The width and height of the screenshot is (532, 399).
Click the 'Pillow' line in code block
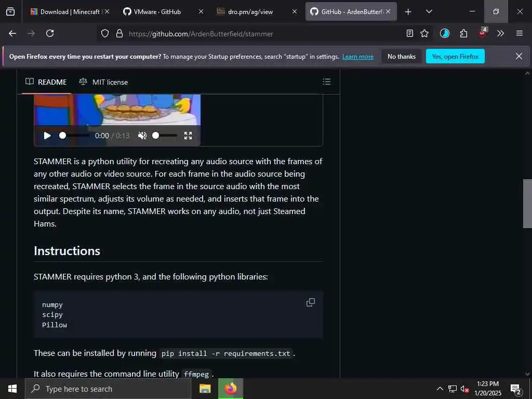(x=55, y=325)
